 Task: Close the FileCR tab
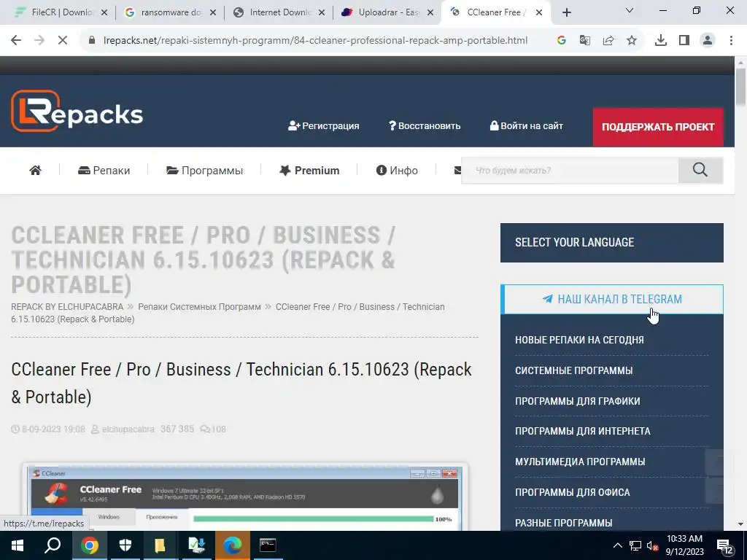click(104, 12)
